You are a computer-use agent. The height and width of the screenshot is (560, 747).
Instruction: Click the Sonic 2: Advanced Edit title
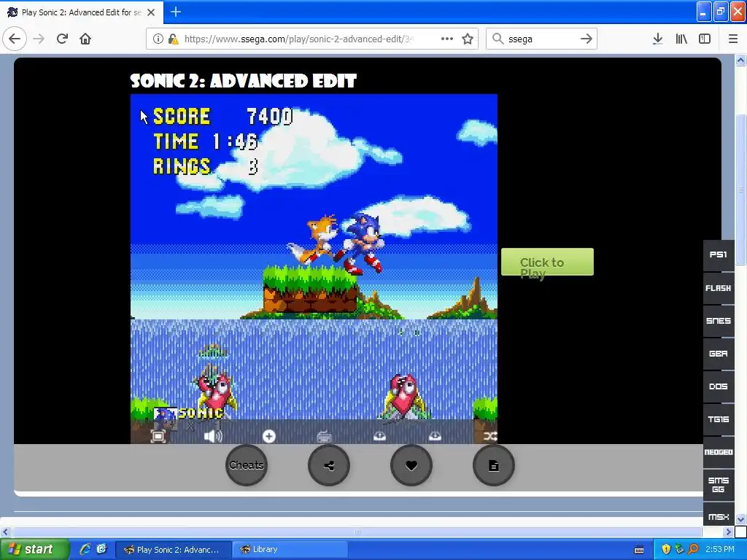(x=244, y=81)
